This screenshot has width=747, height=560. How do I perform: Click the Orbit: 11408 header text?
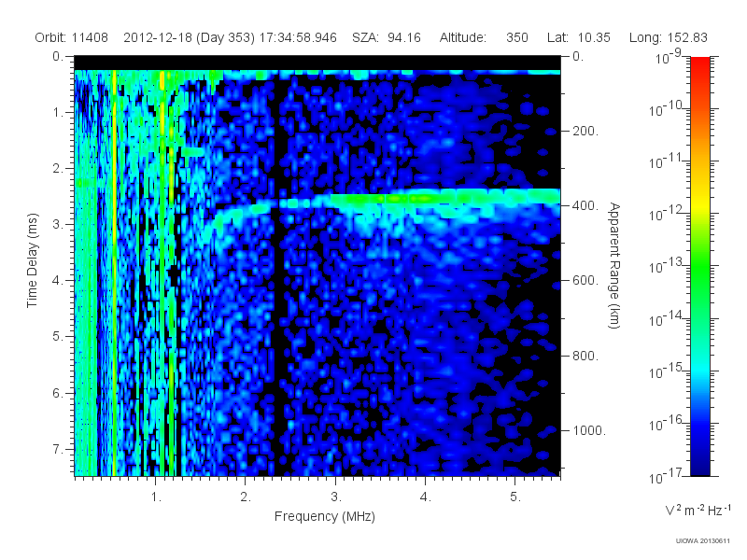pyautogui.click(x=72, y=37)
